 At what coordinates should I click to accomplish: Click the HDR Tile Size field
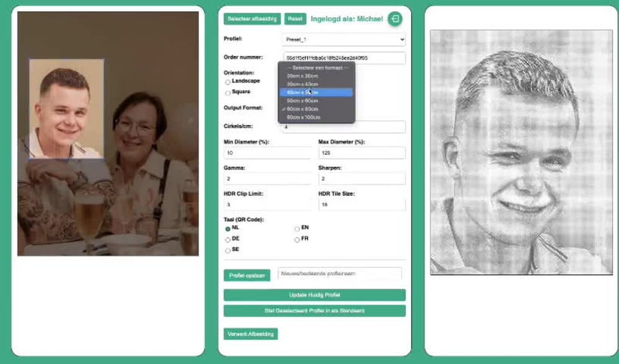(x=362, y=205)
